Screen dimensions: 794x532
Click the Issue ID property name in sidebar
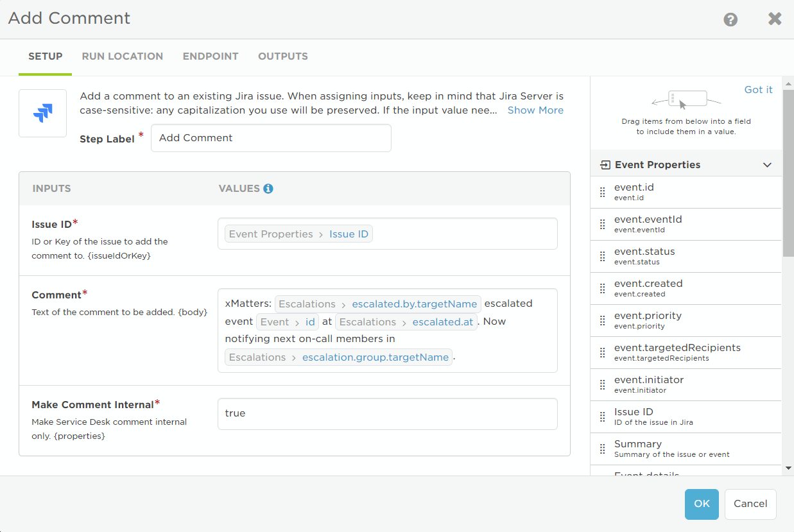click(x=634, y=412)
